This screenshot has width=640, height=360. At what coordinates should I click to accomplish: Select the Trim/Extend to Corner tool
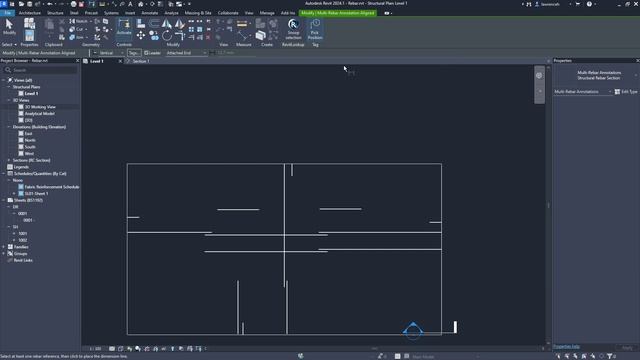point(180,36)
